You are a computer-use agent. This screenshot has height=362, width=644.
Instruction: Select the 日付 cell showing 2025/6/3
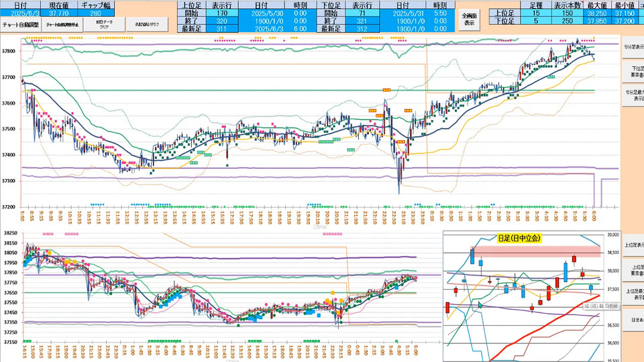20,13
